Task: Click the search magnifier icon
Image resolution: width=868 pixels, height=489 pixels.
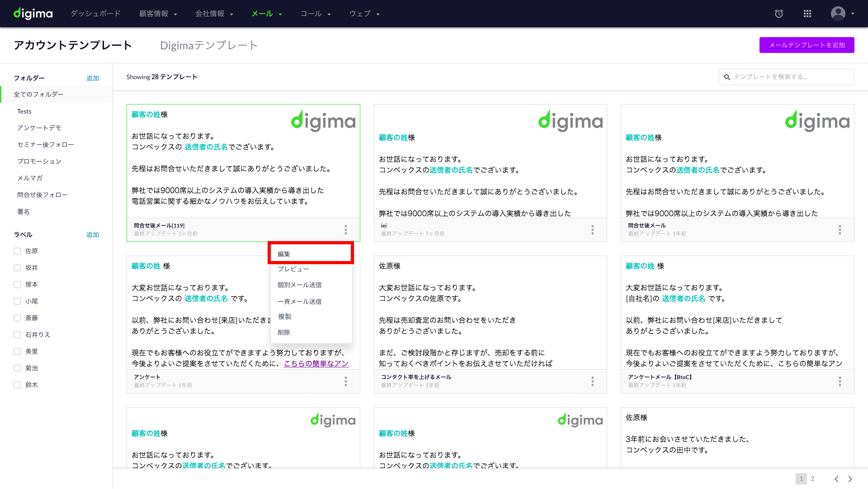Action: 727,77
